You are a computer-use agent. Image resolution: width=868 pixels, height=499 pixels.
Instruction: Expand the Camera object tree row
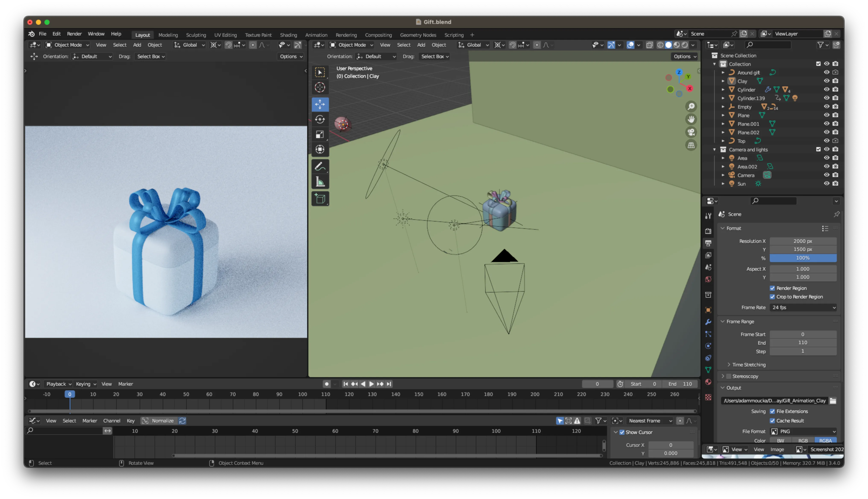click(x=723, y=175)
